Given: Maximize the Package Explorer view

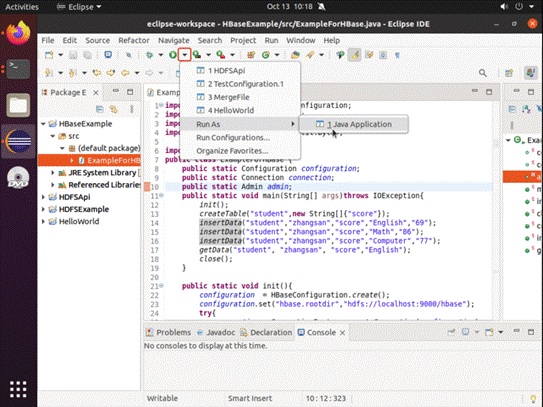Looking at the screenshot, I should 130,92.
